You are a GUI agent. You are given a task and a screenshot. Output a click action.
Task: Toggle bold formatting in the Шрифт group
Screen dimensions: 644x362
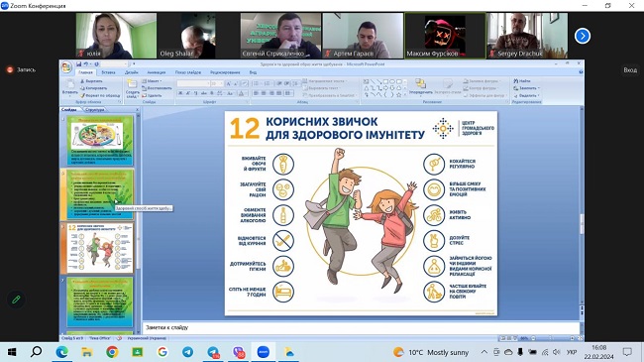pyautogui.click(x=180, y=93)
